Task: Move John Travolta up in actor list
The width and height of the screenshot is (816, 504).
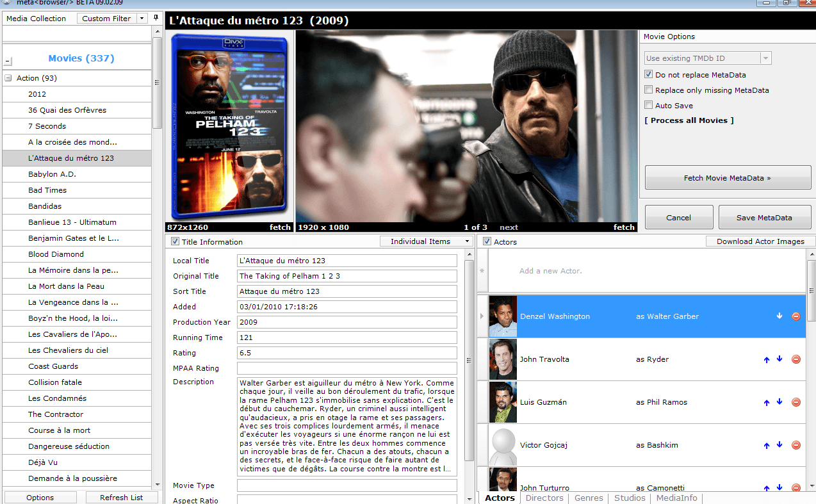Action: point(767,360)
